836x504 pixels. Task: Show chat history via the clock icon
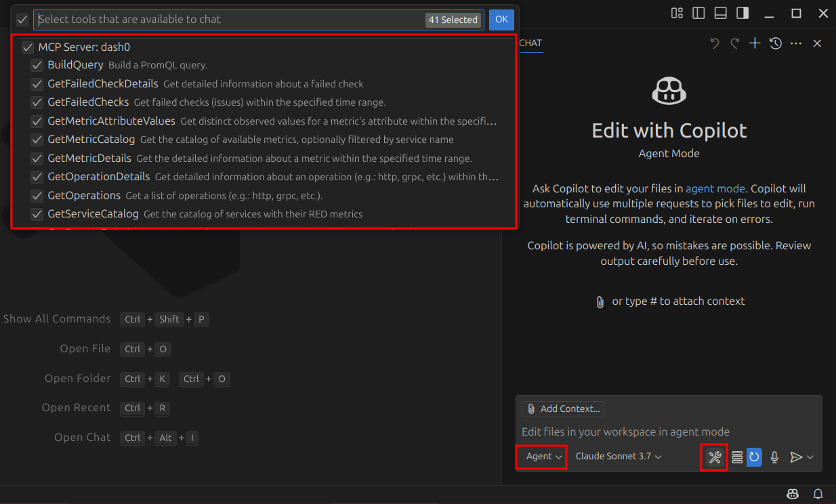tap(776, 43)
